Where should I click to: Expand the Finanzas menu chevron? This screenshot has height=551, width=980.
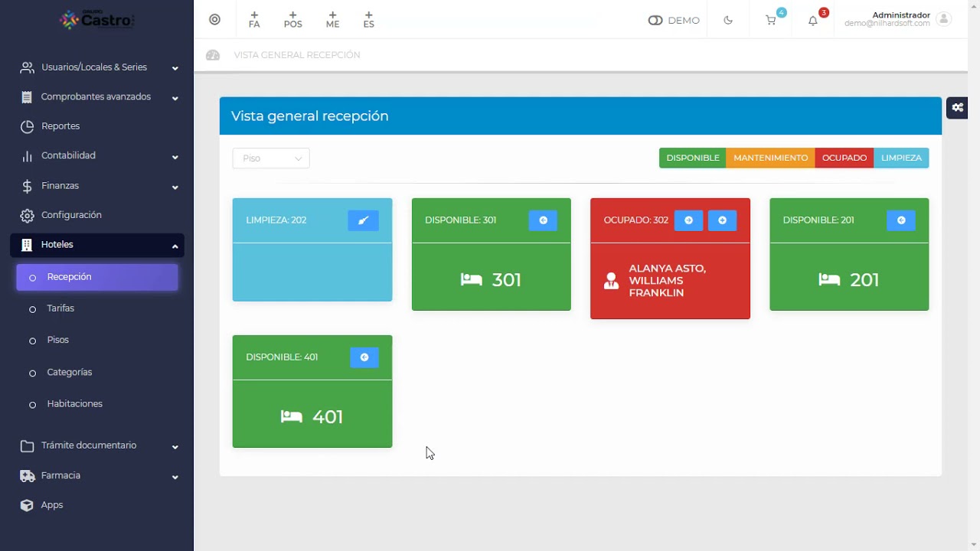pyautogui.click(x=175, y=187)
